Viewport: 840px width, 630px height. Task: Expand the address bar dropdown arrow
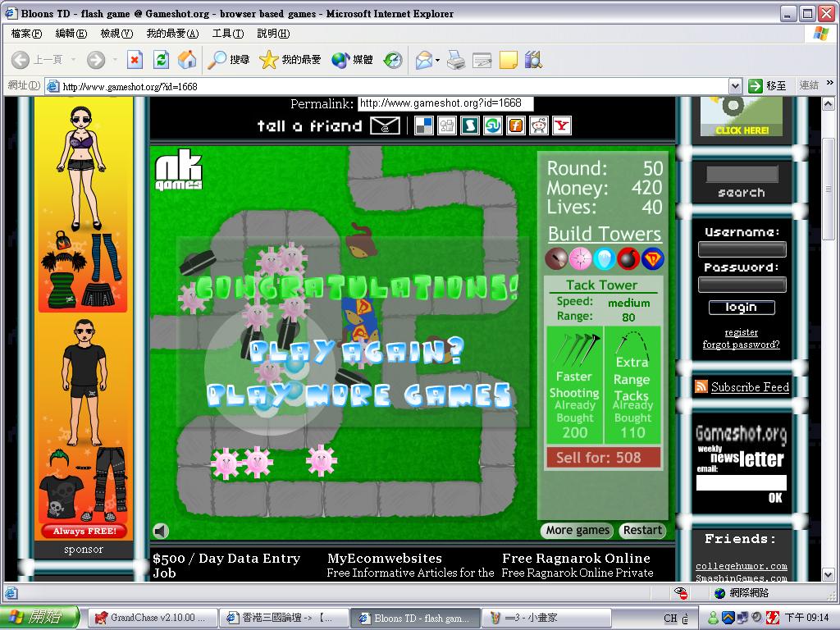coord(735,85)
